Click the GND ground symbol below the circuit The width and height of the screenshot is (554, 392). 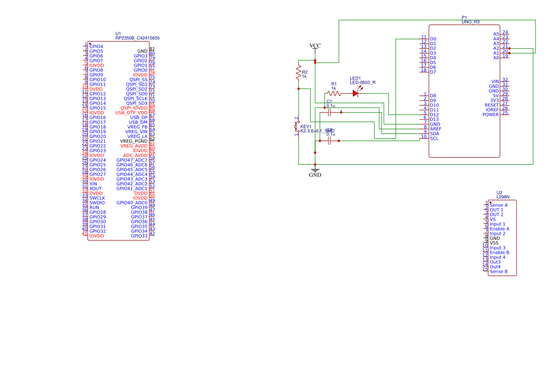point(315,173)
